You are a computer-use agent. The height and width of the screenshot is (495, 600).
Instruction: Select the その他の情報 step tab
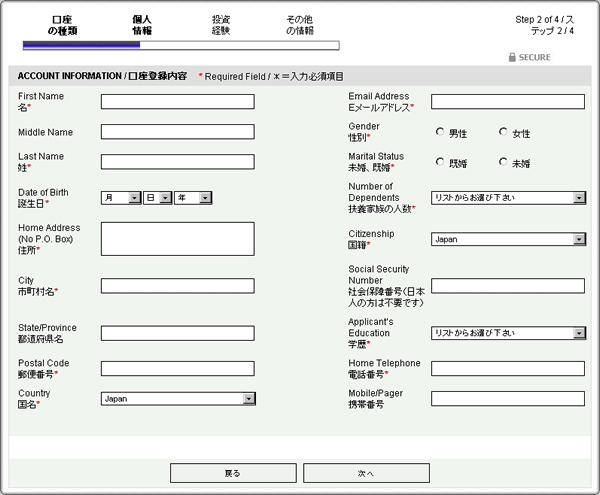pos(300,25)
